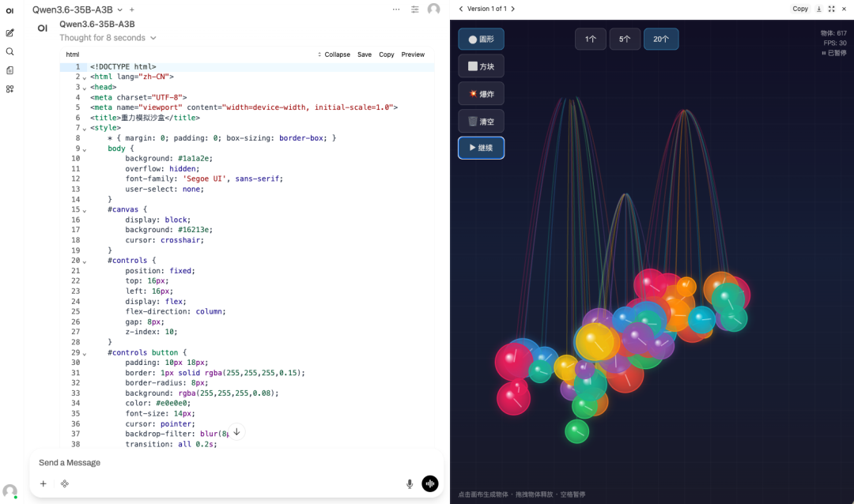Screen dimensions: 854x504
Task: Open chat controls sliders icon
Action: point(415,9)
